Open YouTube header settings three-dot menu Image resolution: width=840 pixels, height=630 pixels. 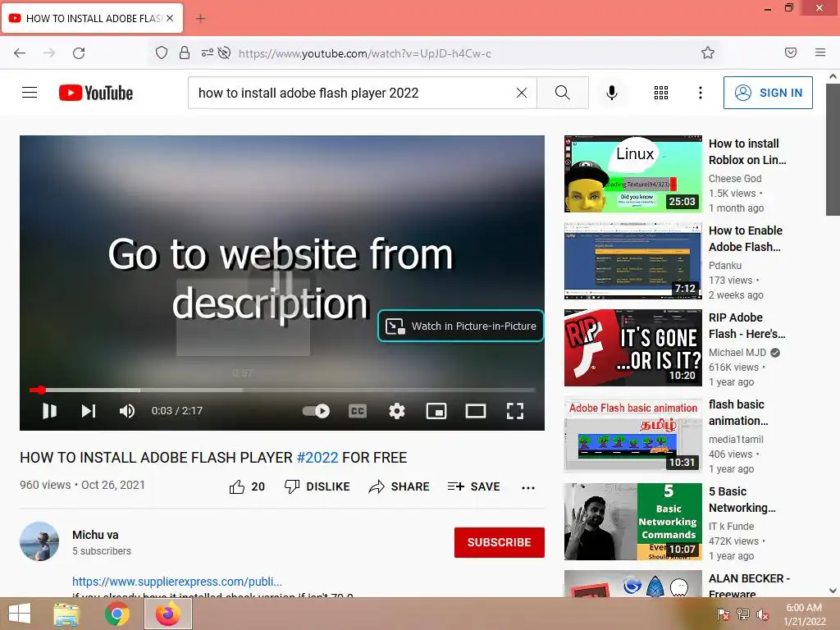701,93
